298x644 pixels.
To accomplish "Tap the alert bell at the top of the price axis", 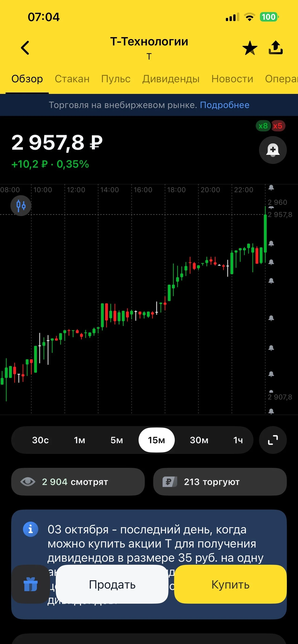I will pyautogui.click(x=271, y=188).
